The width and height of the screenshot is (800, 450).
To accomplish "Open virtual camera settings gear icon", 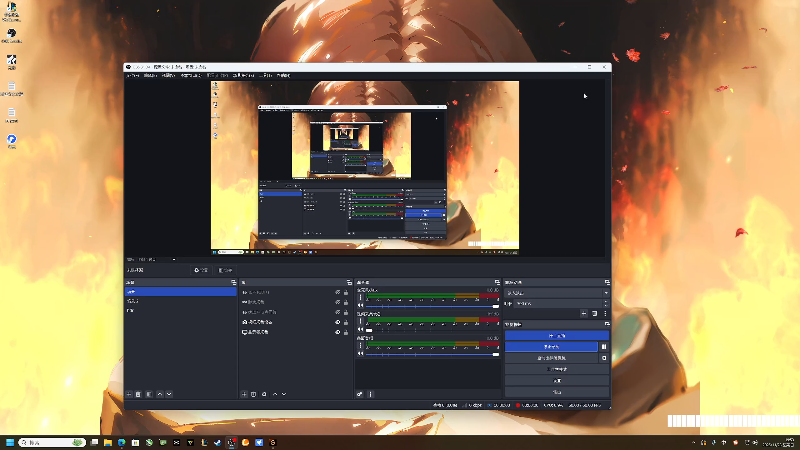I will coord(604,358).
